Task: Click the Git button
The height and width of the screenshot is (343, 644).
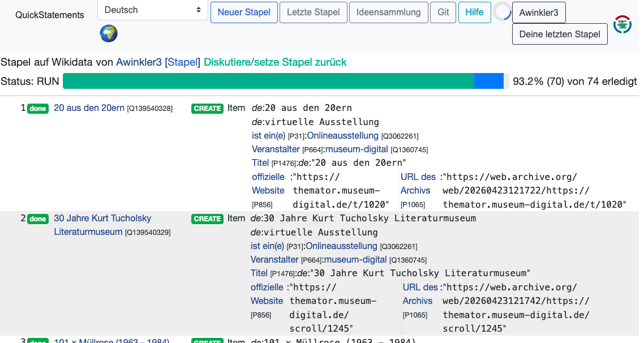Action: [443, 12]
